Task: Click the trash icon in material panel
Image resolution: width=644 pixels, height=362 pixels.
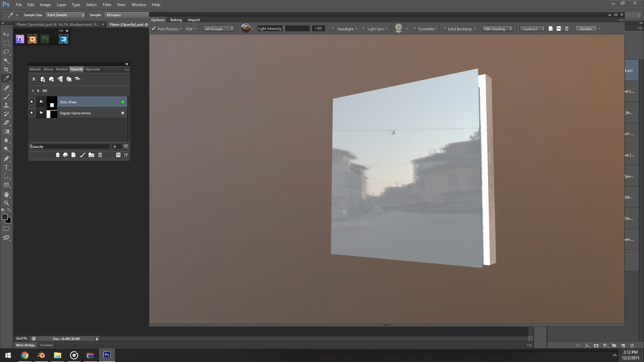Action: [100, 155]
